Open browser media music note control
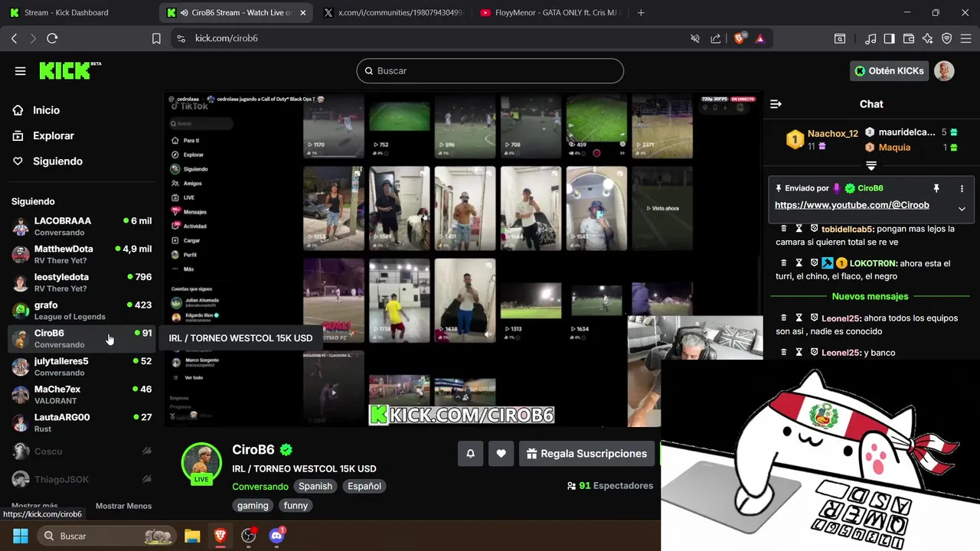This screenshot has width=980, height=551. 871,38
